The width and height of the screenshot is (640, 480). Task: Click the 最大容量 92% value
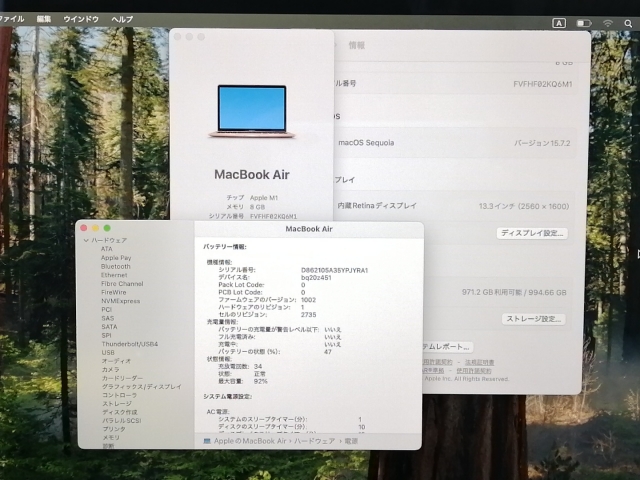[x=260, y=381]
